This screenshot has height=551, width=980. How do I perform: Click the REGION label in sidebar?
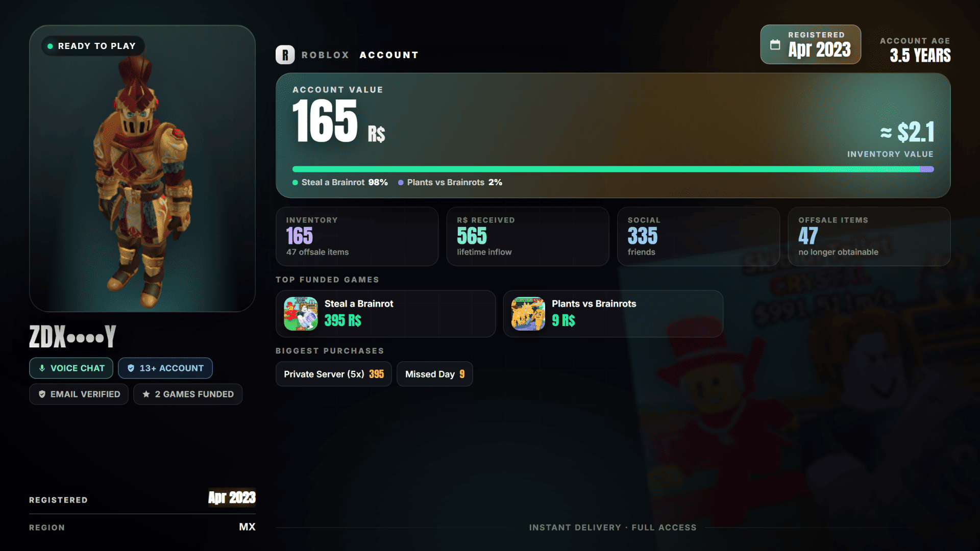47,528
